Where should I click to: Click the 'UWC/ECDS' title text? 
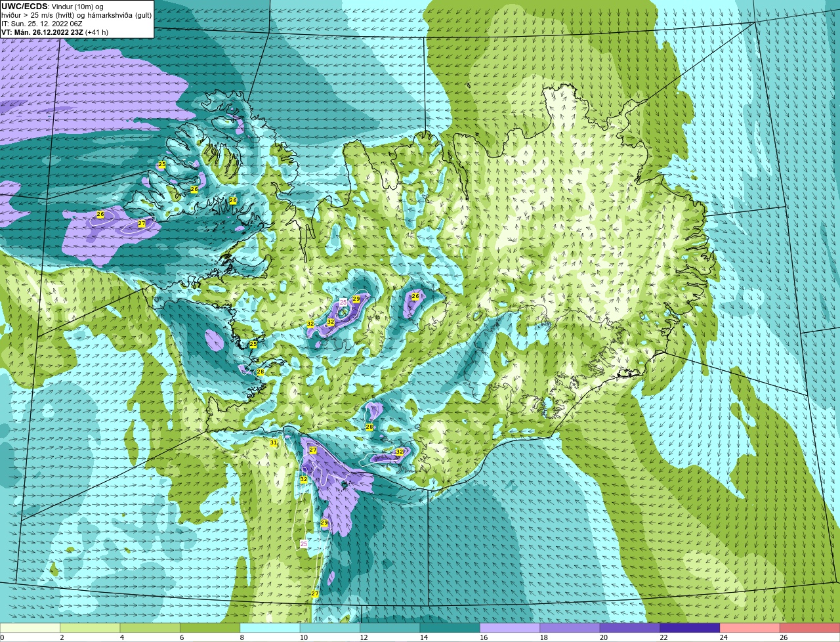pos(24,7)
